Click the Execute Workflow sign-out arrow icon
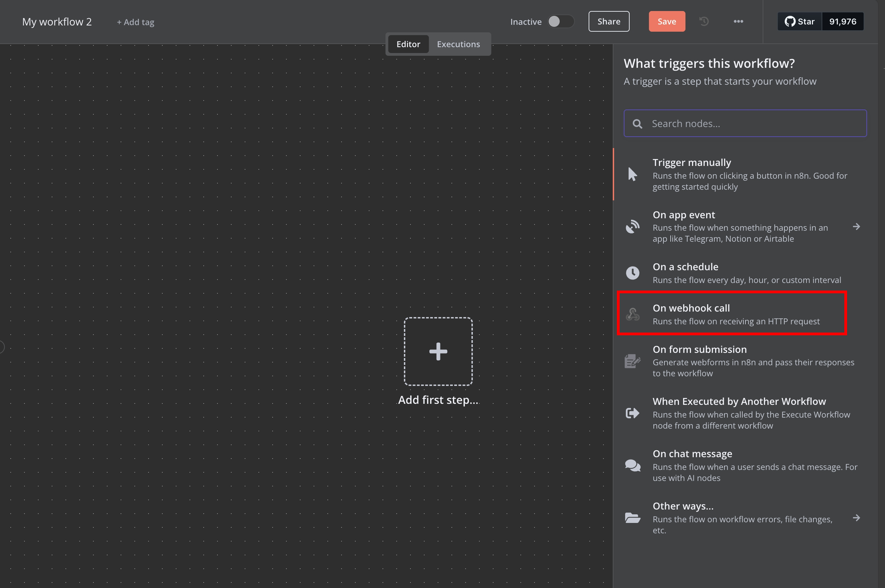 (x=632, y=413)
